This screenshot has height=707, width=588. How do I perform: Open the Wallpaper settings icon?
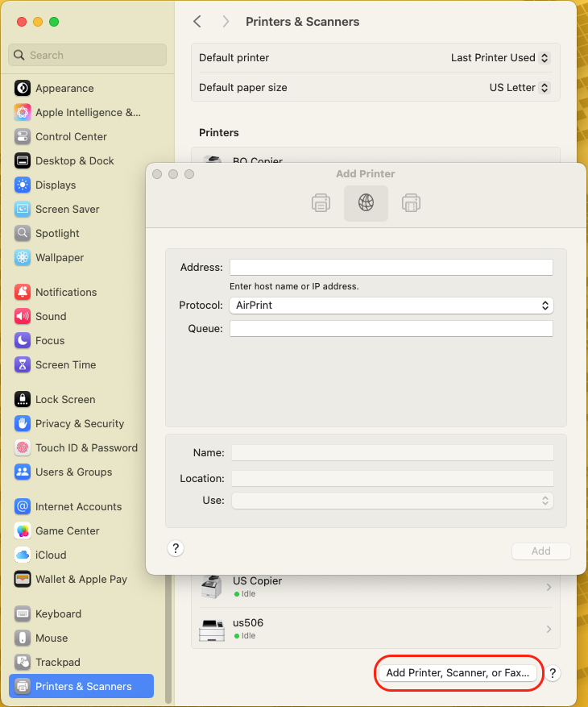[x=22, y=257]
